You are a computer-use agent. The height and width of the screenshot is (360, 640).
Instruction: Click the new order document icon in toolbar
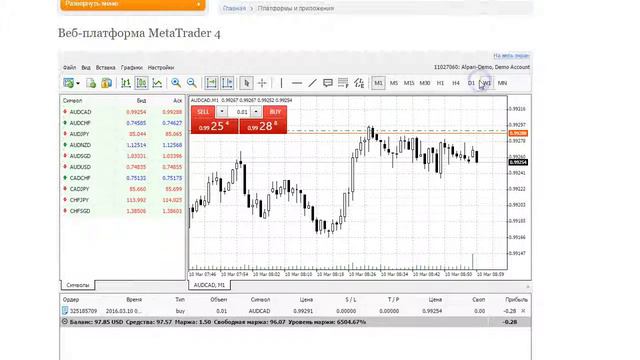[x=91, y=83]
